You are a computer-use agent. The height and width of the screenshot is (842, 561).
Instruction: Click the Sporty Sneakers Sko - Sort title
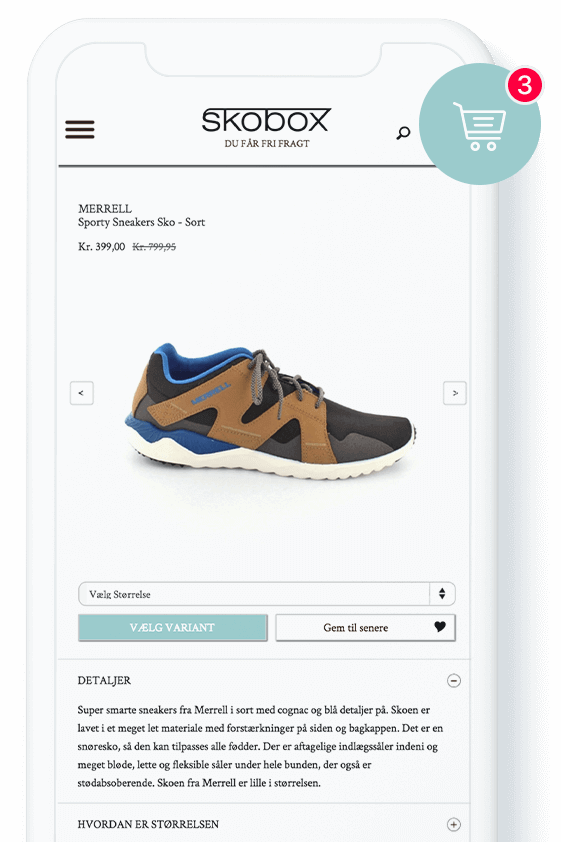(141, 222)
